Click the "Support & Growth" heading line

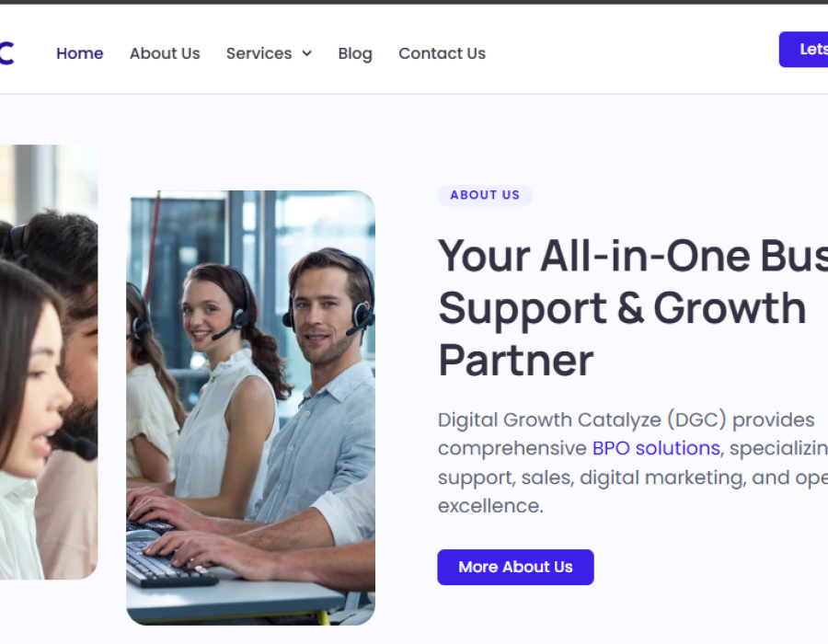click(622, 308)
